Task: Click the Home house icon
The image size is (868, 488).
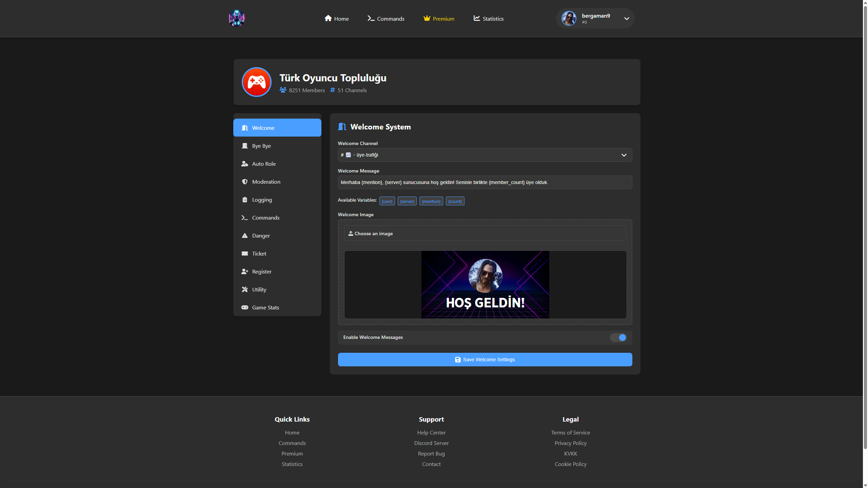Action: click(x=328, y=18)
